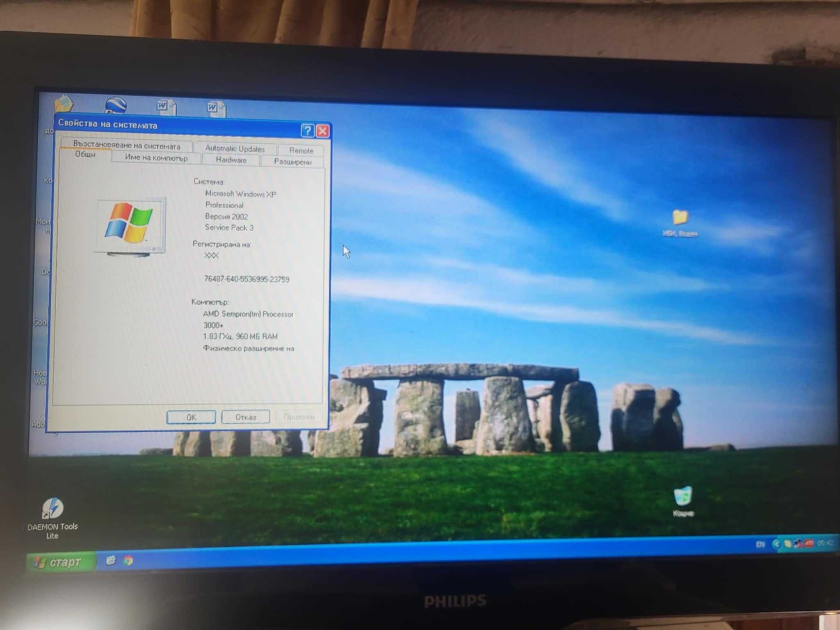The height and width of the screenshot is (630, 840).
Task: Click the Система: heading
Action: pos(209,182)
